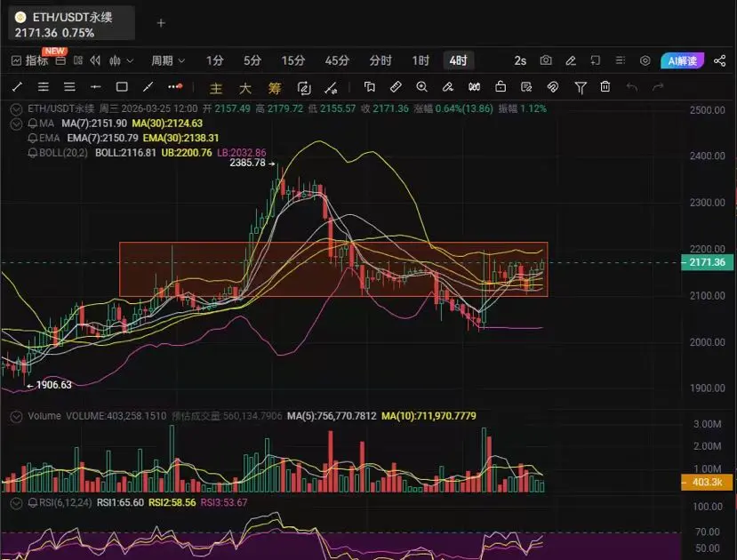This screenshot has height=560, width=737.
Task: Select the rectangle drawing tool
Action: 122,87
